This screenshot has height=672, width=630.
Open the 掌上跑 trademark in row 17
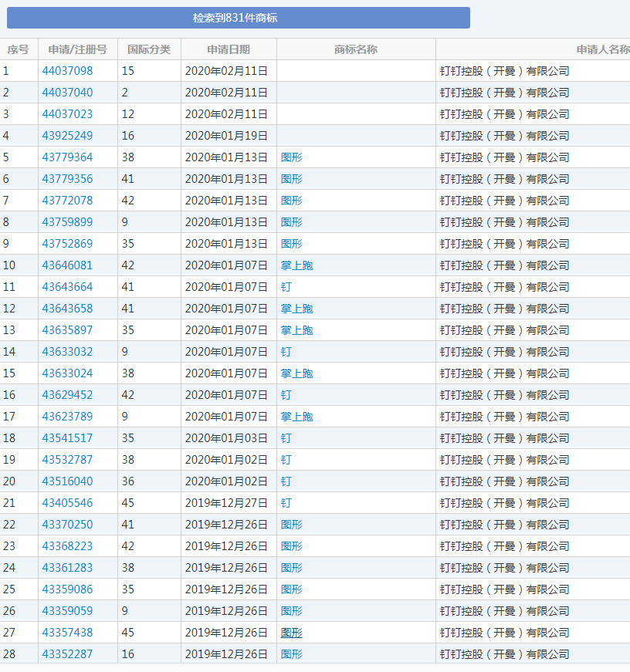pos(296,417)
